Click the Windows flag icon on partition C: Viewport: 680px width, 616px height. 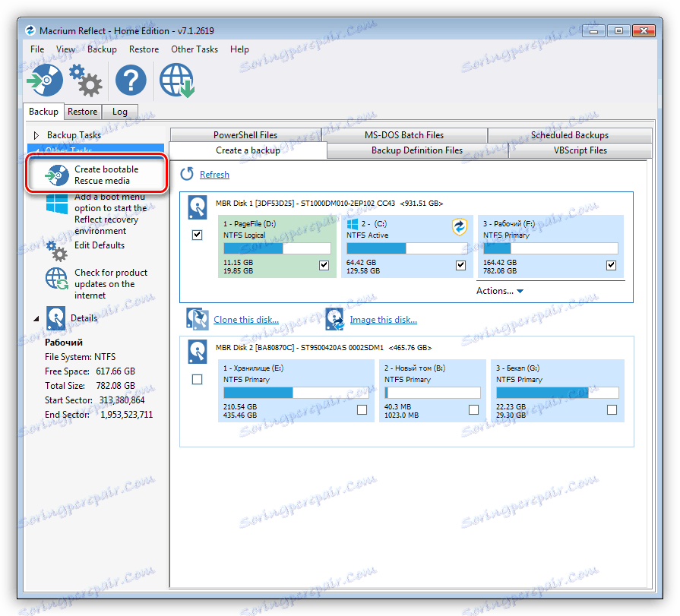pyautogui.click(x=353, y=224)
